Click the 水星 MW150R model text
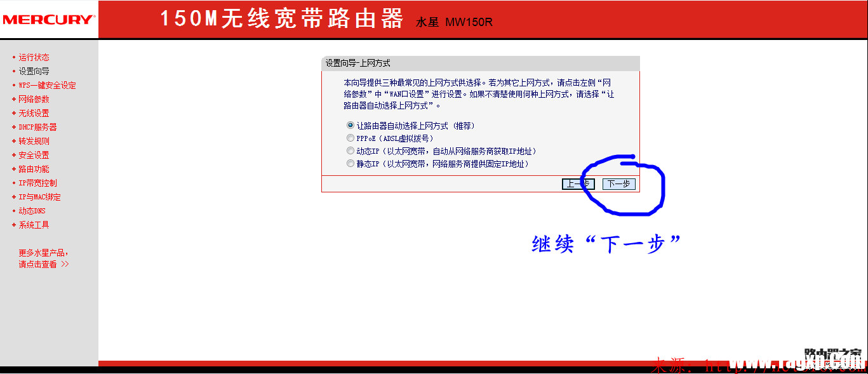Screen dimensions: 868x374 click(x=454, y=23)
